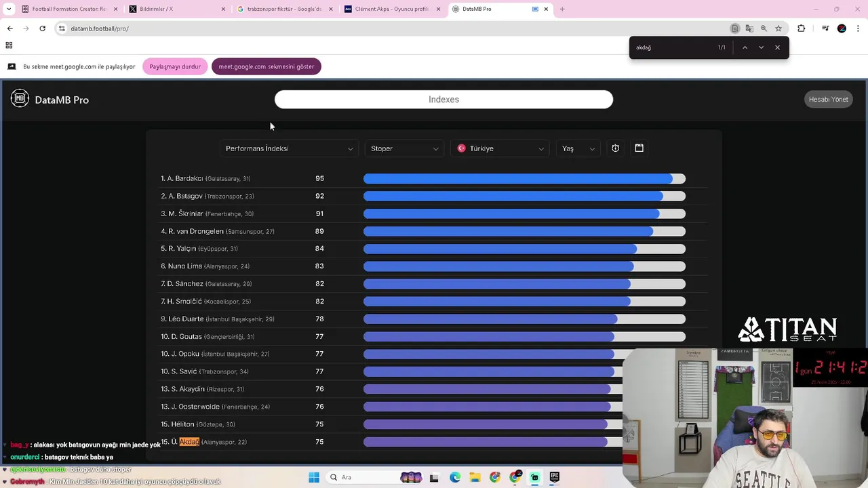868x488 pixels.
Task: Close the find-in-page bar
Action: point(777,47)
